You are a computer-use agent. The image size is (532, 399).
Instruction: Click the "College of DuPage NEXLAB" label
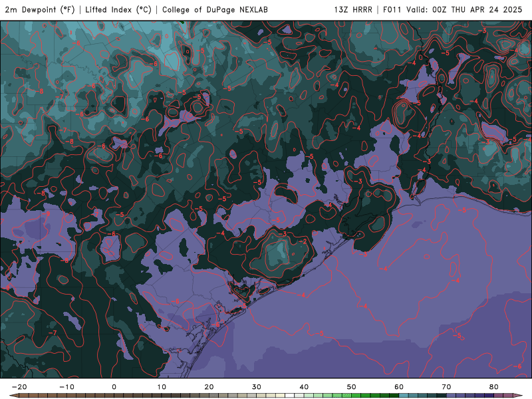click(x=215, y=10)
